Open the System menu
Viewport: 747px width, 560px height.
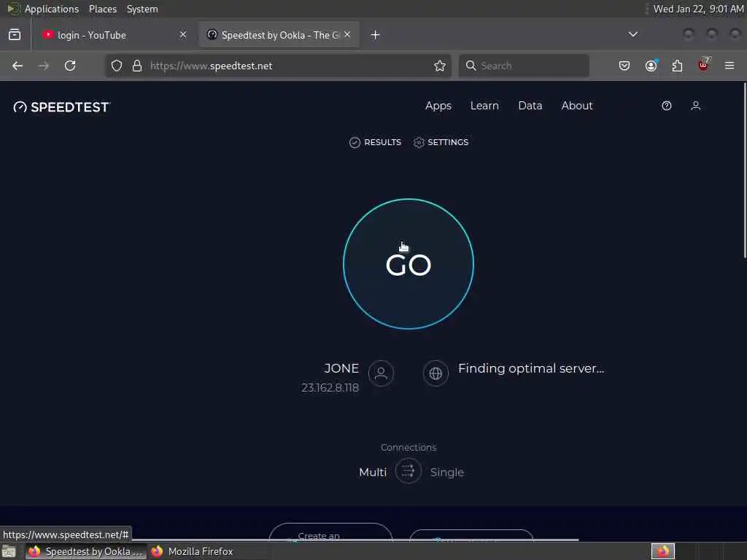click(x=142, y=9)
